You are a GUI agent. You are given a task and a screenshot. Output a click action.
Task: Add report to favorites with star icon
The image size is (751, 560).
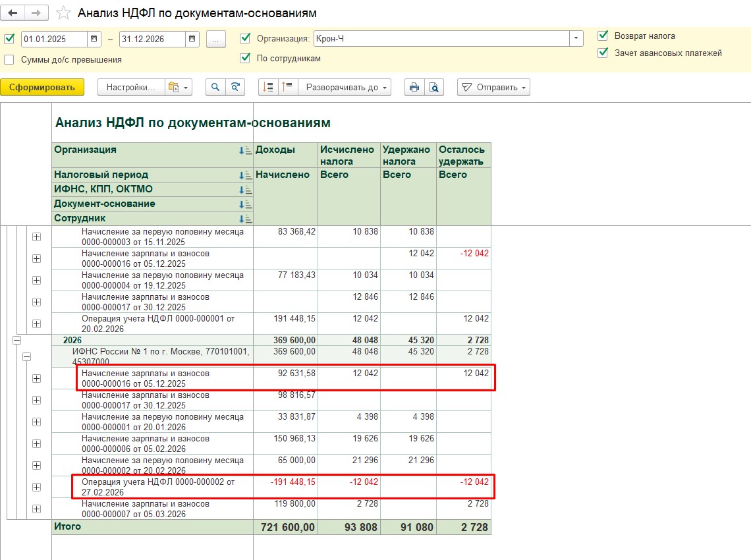(x=63, y=13)
